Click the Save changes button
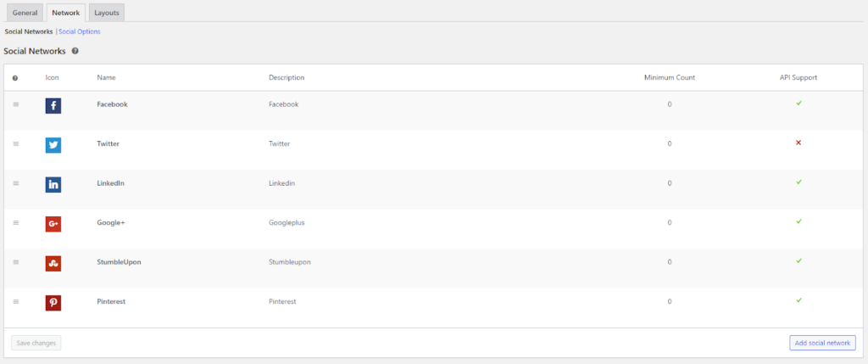The width and height of the screenshot is (868, 364). point(36,343)
